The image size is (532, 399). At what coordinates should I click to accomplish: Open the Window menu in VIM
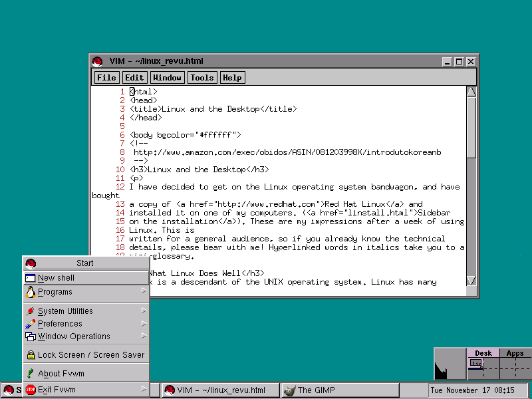tap(168, 78)
